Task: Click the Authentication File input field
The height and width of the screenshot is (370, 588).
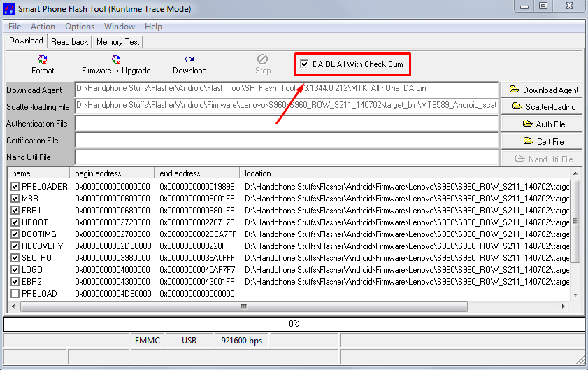Action: 287,123
